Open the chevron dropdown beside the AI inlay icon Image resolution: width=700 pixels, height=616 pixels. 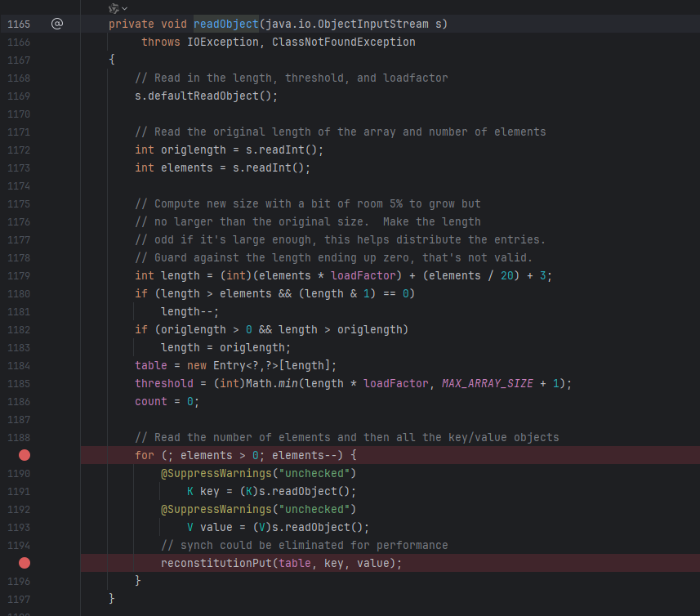tap(125, 8)
